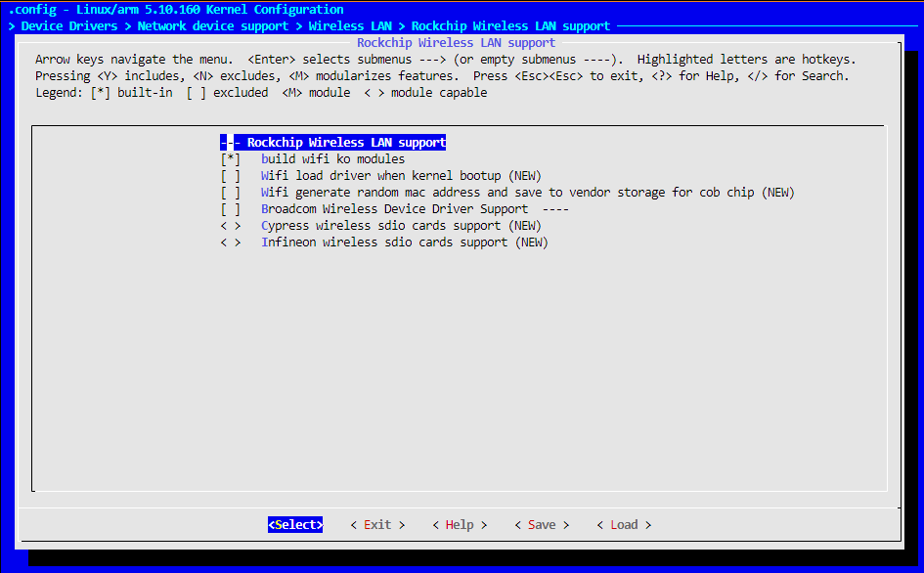Image resolution: width=924 pixels, height=573 pixels.
Task: Click the .config kernel configuration title text
Action: click(x=176, y=10)
